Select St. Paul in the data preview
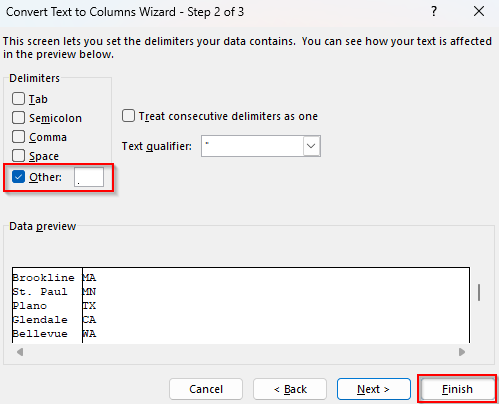 coord(40,292)
